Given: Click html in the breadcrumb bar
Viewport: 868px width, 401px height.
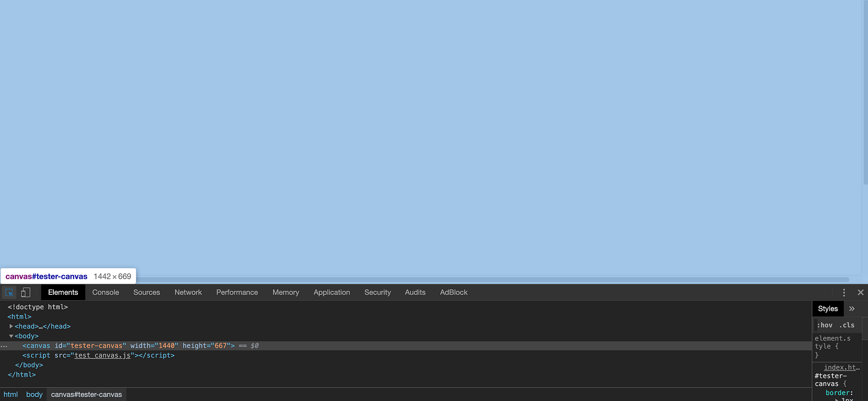Looking at the screenshot, I should coord(10,394).
